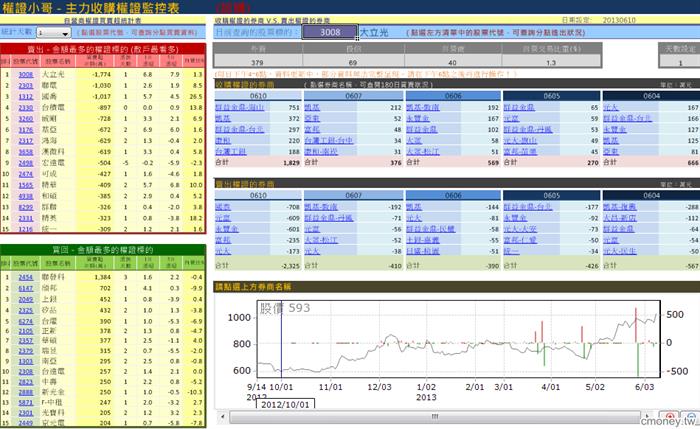
Task: Click the scrollbar left arrow below chart
Action: (222, 417)
